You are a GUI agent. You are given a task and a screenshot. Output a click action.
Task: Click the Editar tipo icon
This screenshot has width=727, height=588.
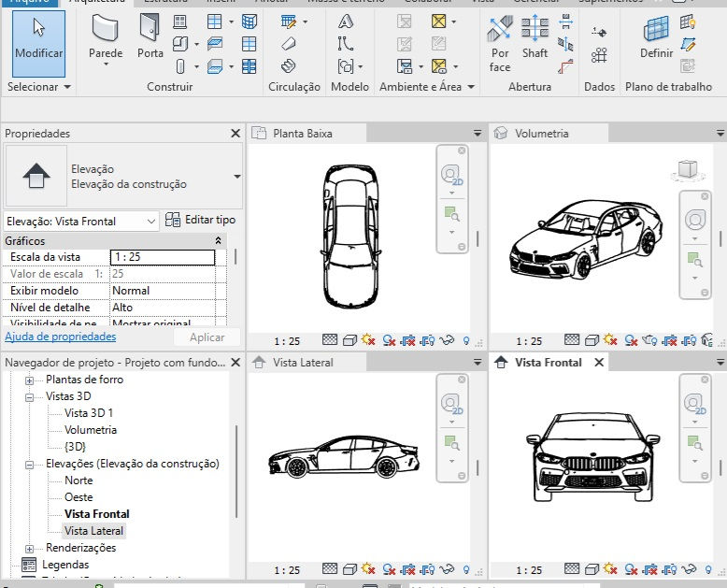click(x=173, y=220)
